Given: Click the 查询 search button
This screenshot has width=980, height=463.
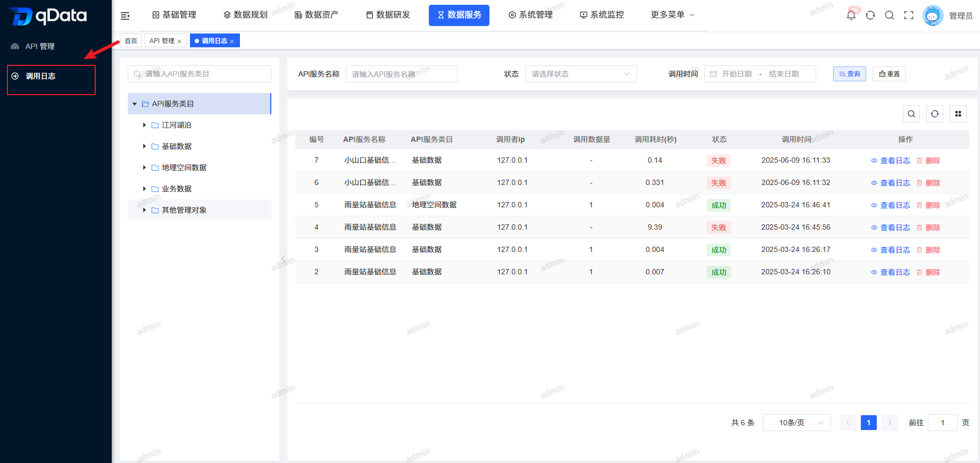Looking at the screenshot, I should (x=850, y=74).
